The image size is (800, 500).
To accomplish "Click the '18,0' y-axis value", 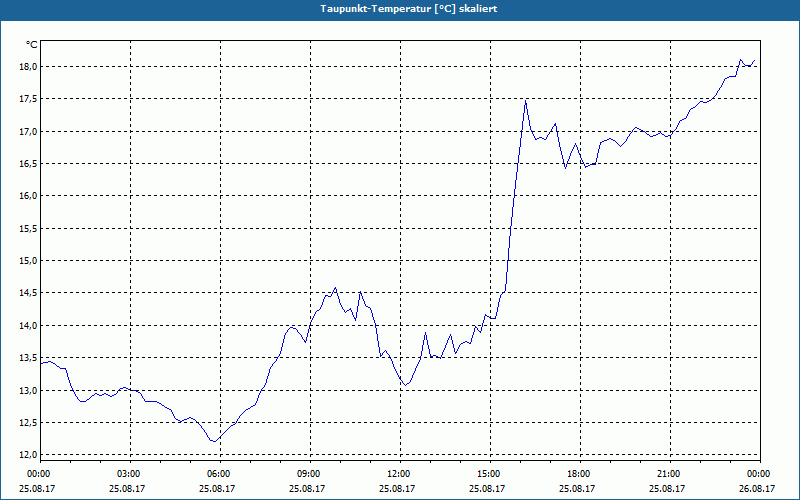I will pos(29,67).
